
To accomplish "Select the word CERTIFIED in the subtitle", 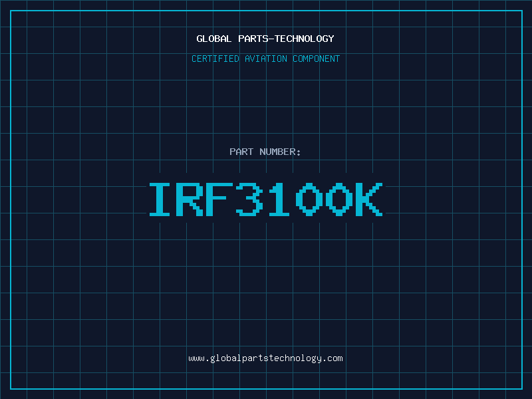I will tap(215, 59).
